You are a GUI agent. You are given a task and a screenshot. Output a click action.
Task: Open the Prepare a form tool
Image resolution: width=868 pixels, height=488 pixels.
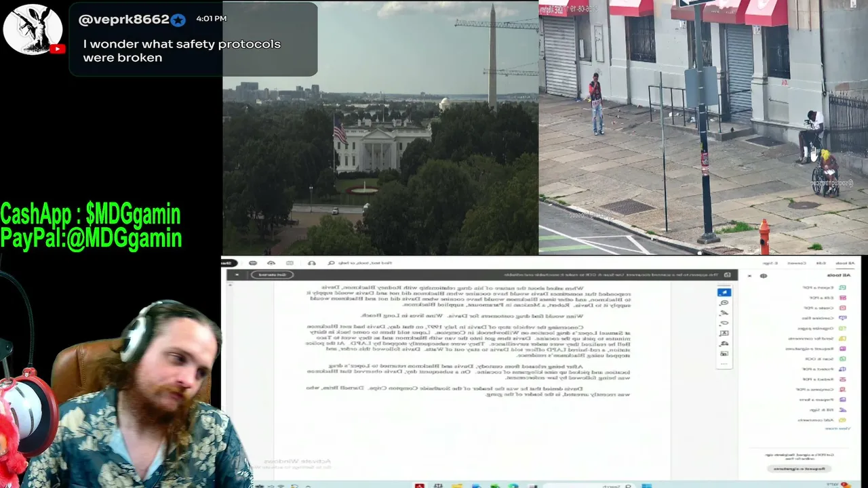(824, 399)
